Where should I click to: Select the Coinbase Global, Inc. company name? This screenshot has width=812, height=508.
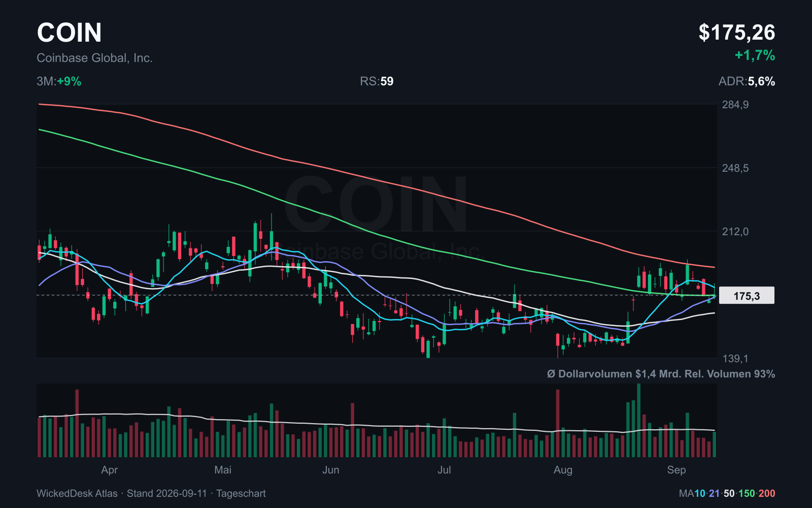coord(94,58)
